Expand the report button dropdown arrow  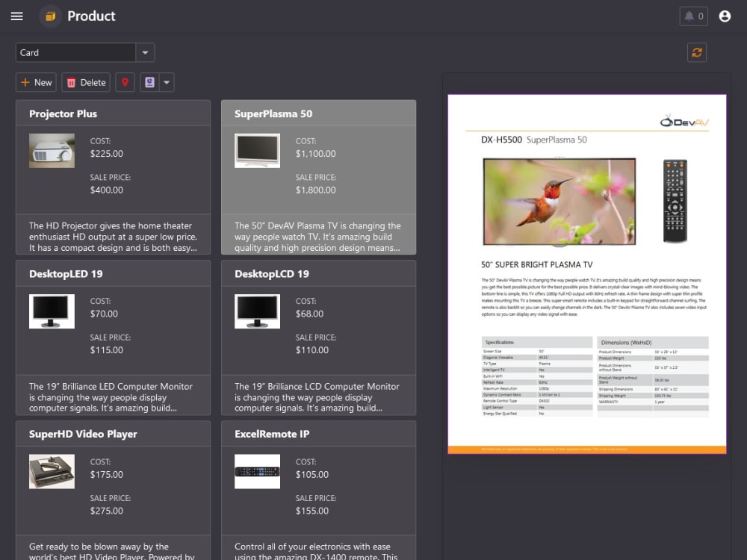pos(167,82)
